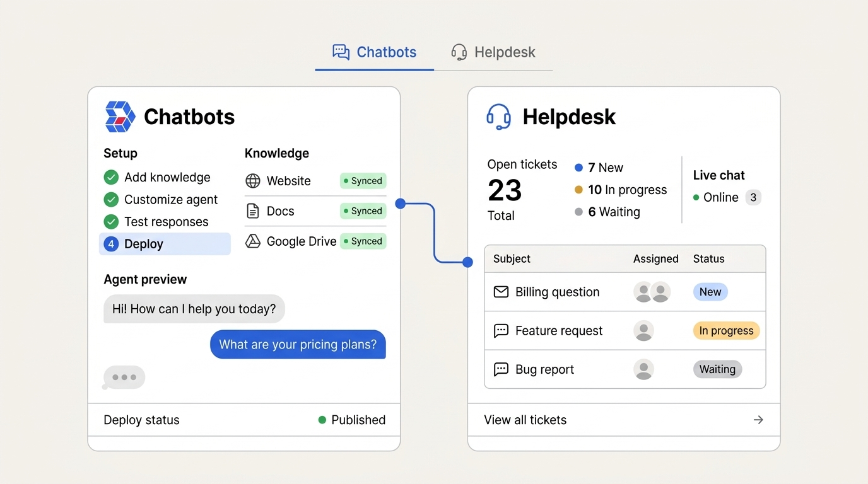Viewport: 868px width, 484px height.
Task: Click the Synced badge for Google Drive
Action: click(x=363, y=241)
